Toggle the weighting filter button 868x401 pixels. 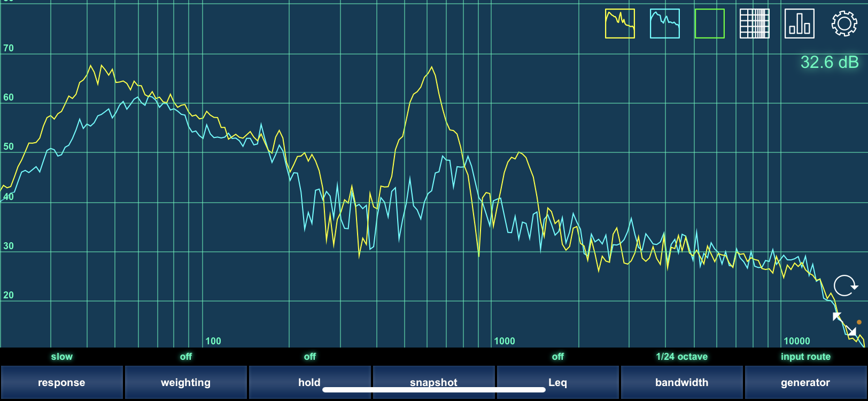pos(185,382)
